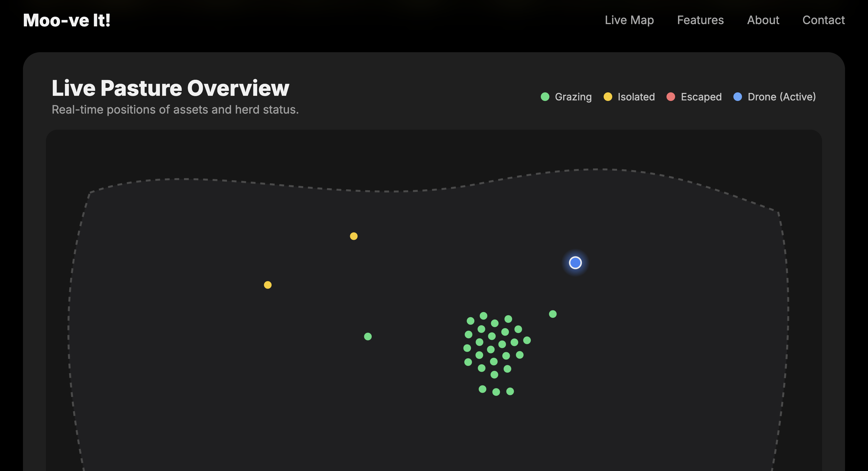Click the Grazing legend label
The image size is (868, 471).
(573, 97)
